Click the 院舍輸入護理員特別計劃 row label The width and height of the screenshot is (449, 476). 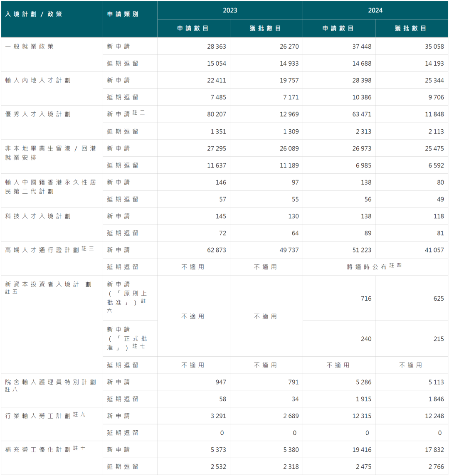point(50,385)
